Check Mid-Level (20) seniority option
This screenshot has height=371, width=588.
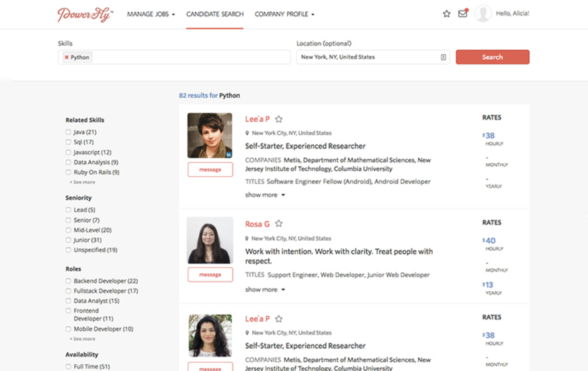coord(68,230)
